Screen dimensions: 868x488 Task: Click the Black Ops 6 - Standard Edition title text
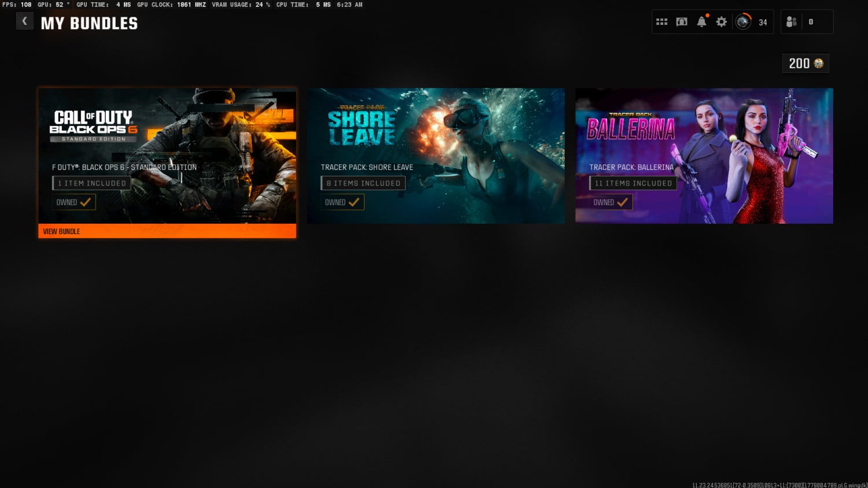click(x=124, y=167)
